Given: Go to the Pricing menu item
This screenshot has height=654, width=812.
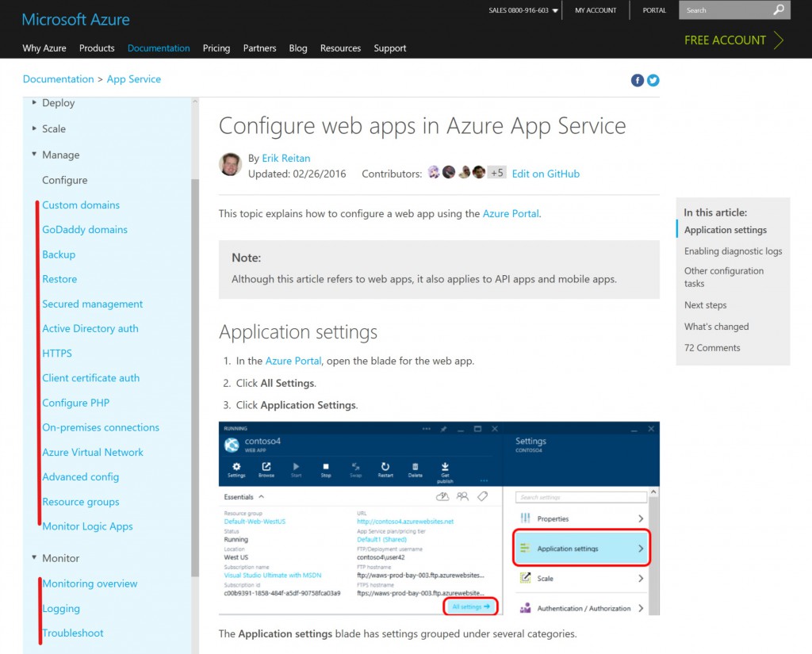Looking at the screenshot, I should (216, 48).
